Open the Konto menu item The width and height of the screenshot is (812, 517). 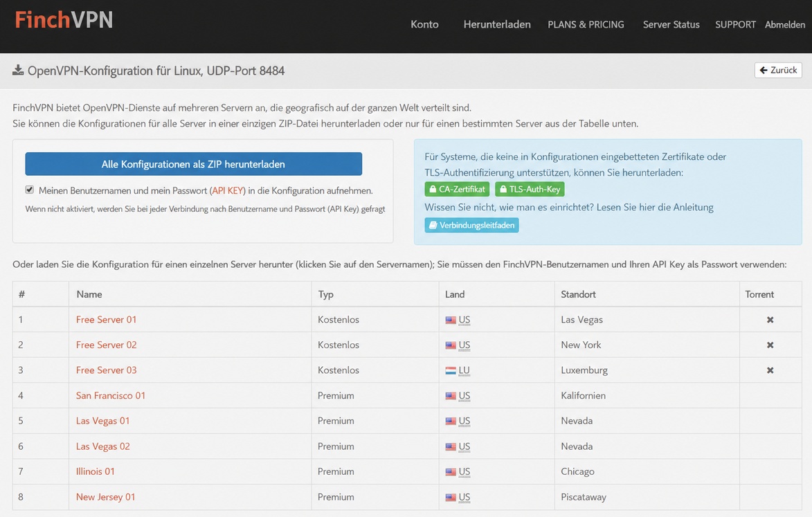[424, 24]
